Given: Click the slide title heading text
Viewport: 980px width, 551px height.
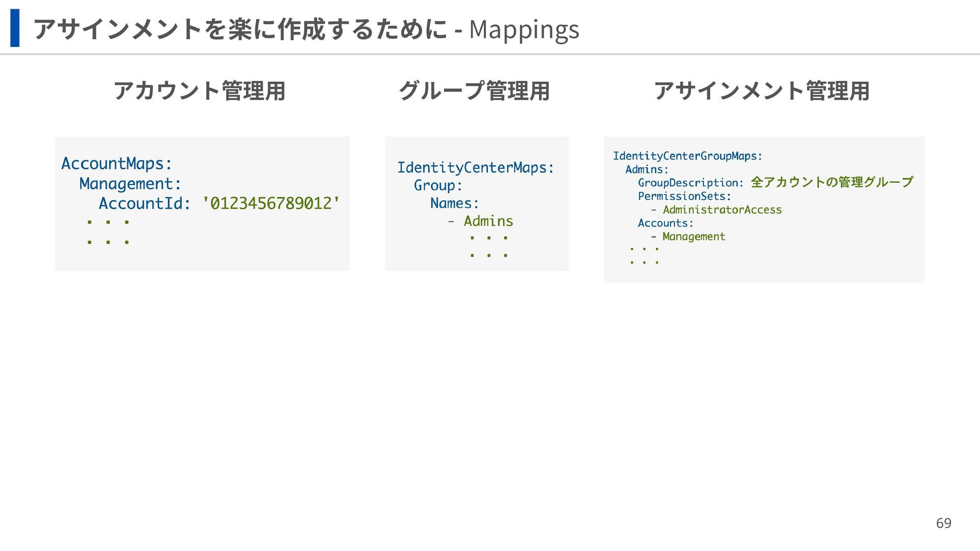Looking at the screenshot, I should pos(306,29).
